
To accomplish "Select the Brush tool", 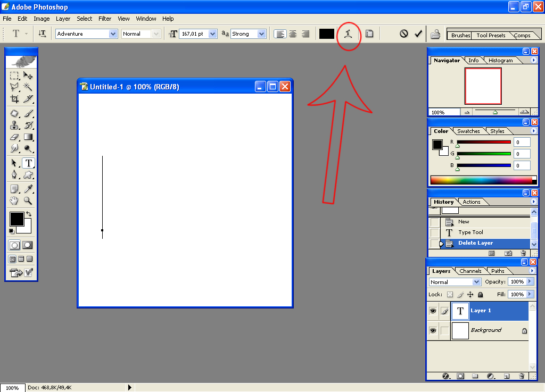I will (28, 113).
